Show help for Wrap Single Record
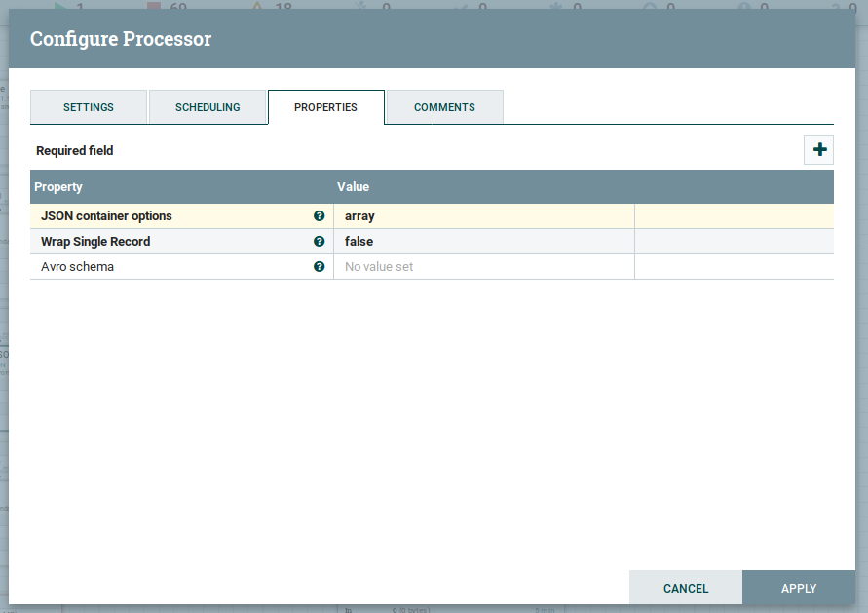Image resolution: width=868 pixels, height=613 pixels. point(319,242)
